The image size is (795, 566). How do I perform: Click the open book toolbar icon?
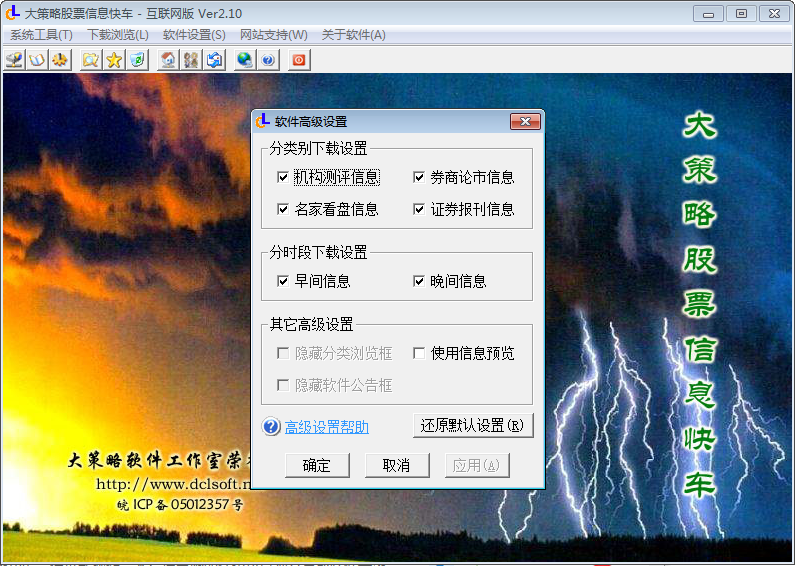[38, 60]
